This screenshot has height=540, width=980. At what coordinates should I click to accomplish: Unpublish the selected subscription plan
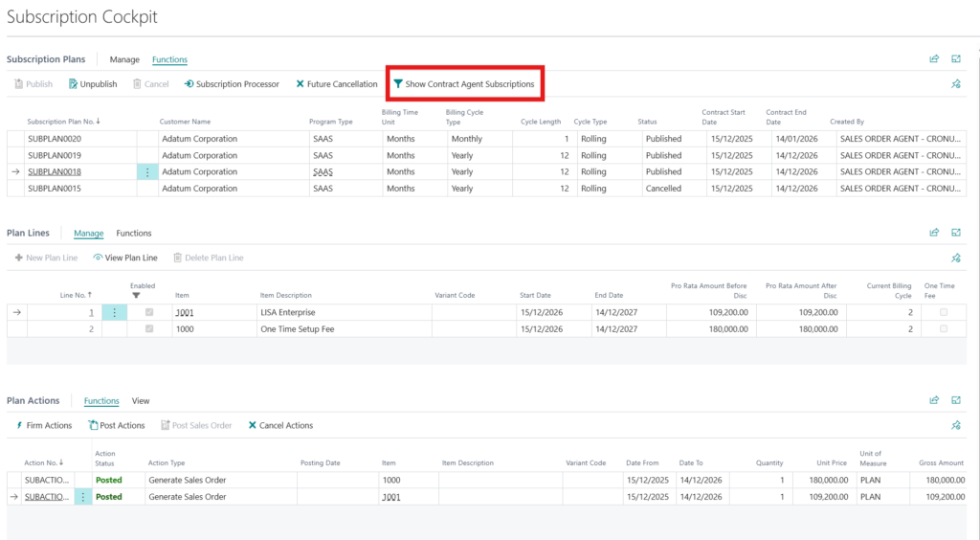[x=92, y=84]
